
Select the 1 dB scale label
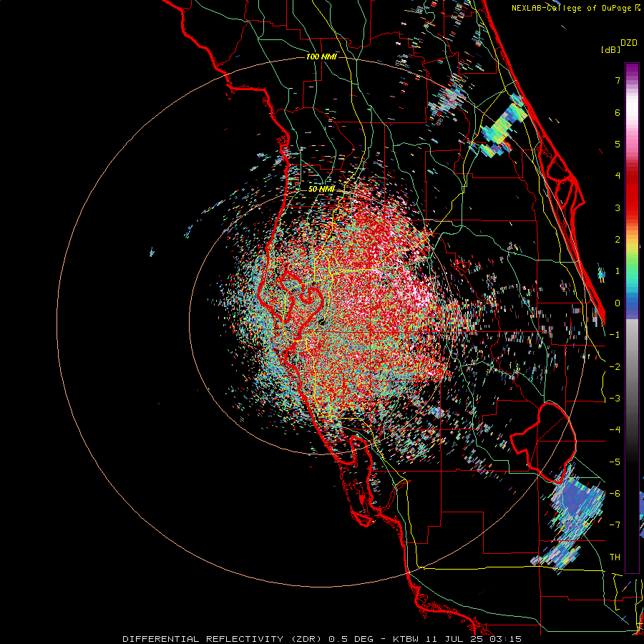coord(618,271)
